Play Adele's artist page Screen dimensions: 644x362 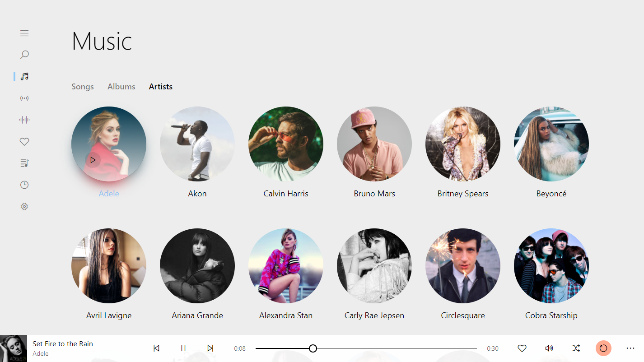[93, 160]
